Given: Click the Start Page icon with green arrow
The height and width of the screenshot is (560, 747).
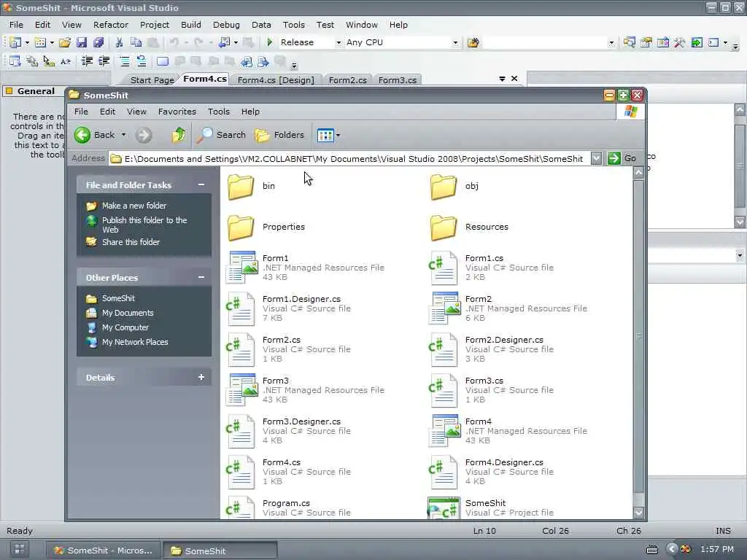Looking at the screenshot, I should (697, 42).
